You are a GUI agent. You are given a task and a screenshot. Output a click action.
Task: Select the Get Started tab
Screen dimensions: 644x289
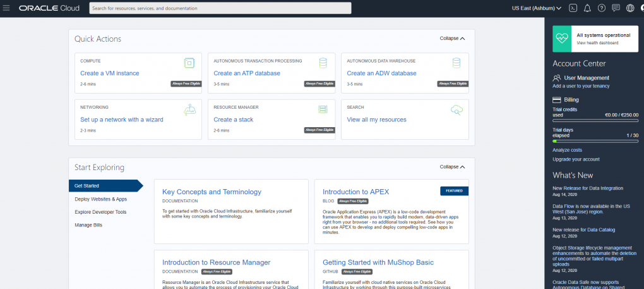click(105, 186)
